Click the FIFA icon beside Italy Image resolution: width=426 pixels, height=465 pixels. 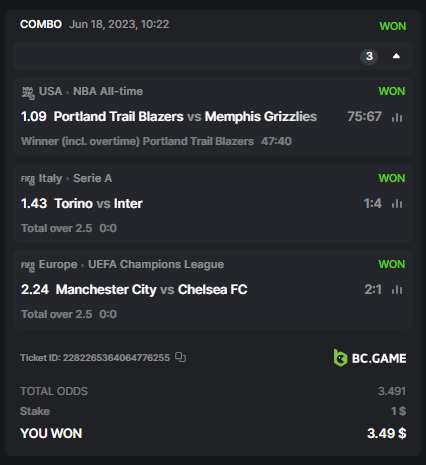point(28,180)
